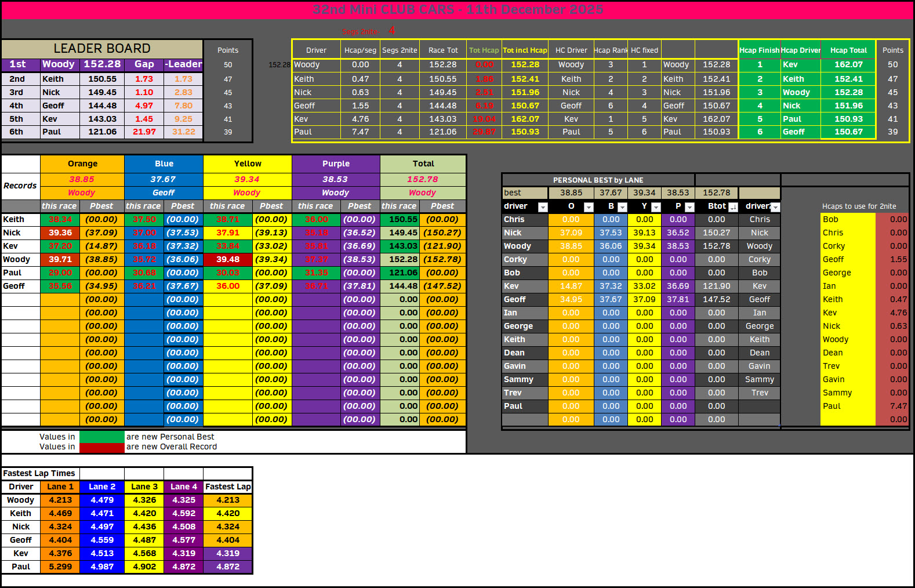Open the B lane filter dropdown
Viewport: 915px width, 588px height.
[x=622, y=207]
